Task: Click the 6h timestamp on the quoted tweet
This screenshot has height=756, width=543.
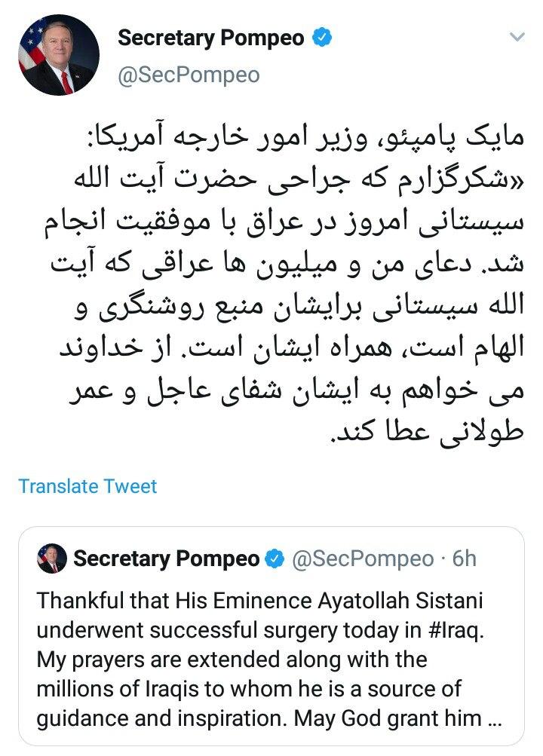Action: [463, 559]
